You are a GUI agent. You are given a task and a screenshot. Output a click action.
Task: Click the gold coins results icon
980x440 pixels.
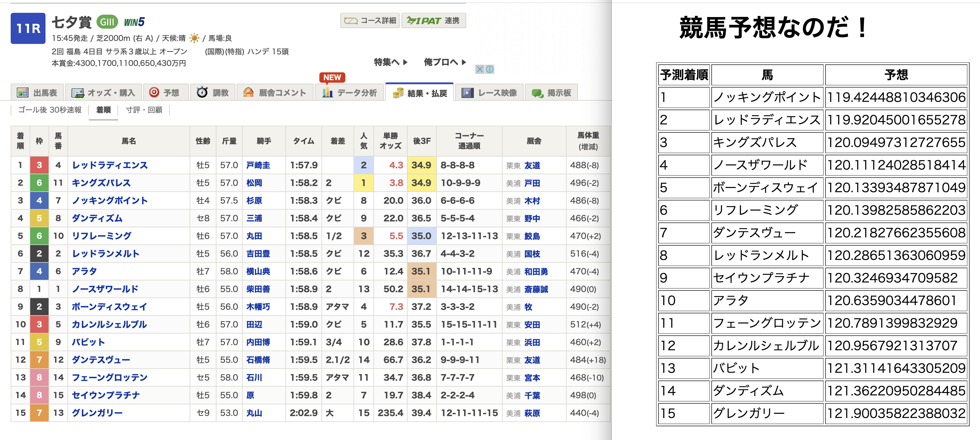[x=398, y=93]
